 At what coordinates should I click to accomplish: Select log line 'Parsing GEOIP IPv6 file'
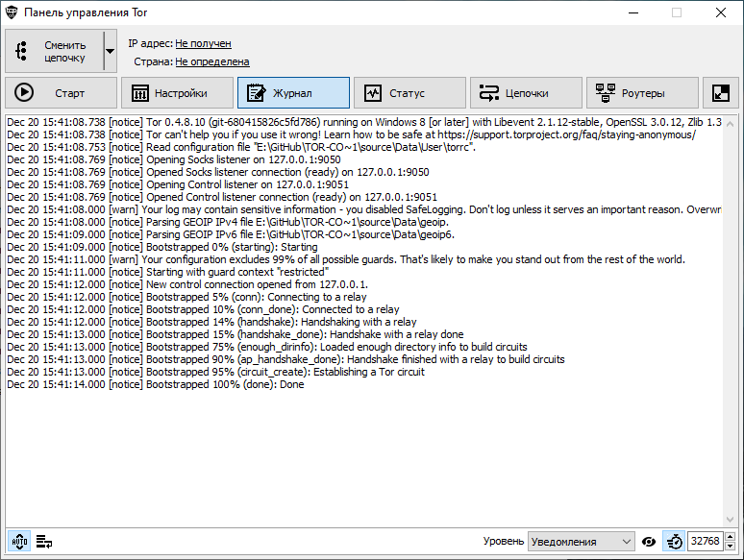[231, 234]
